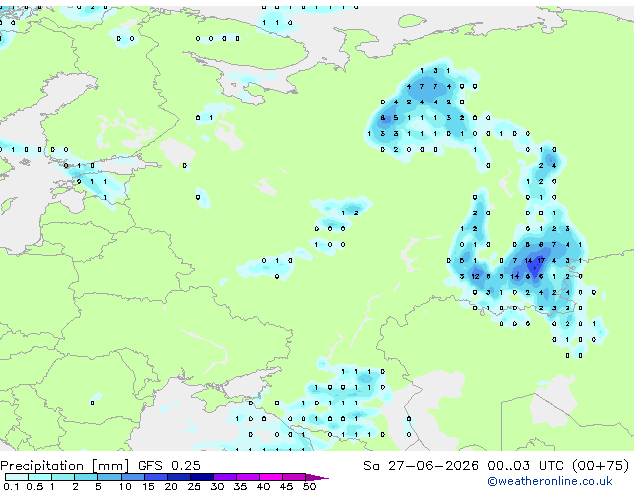Viewport: 634px width, 490px height.
Task: Click the above-50 mm arrow tip of legend
Action: [317, 477]
